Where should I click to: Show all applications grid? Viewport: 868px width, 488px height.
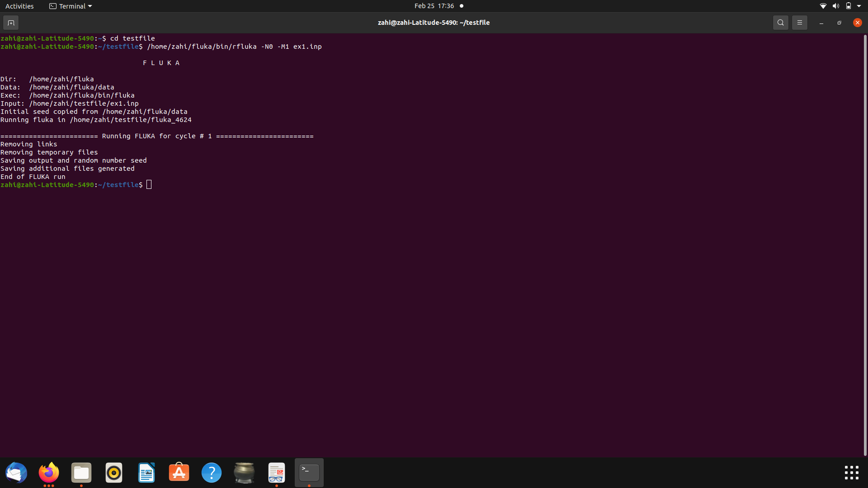(852, 473)
